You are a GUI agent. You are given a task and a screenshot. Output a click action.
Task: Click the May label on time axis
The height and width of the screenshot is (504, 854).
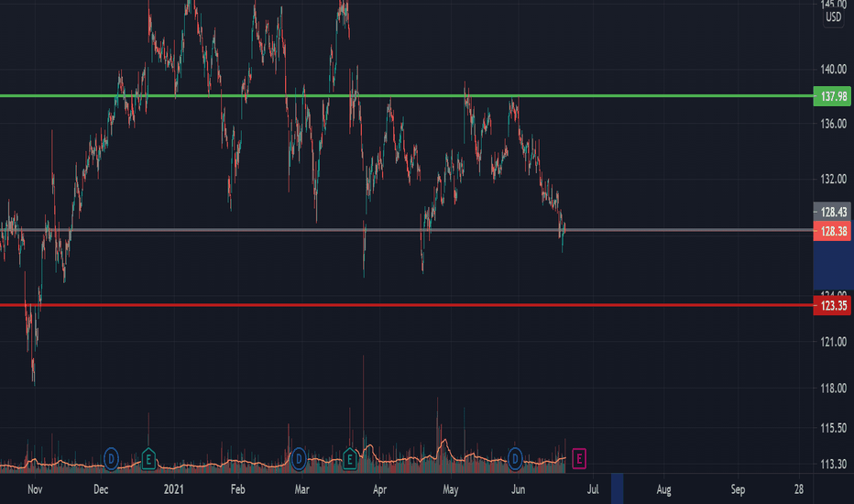451,489
